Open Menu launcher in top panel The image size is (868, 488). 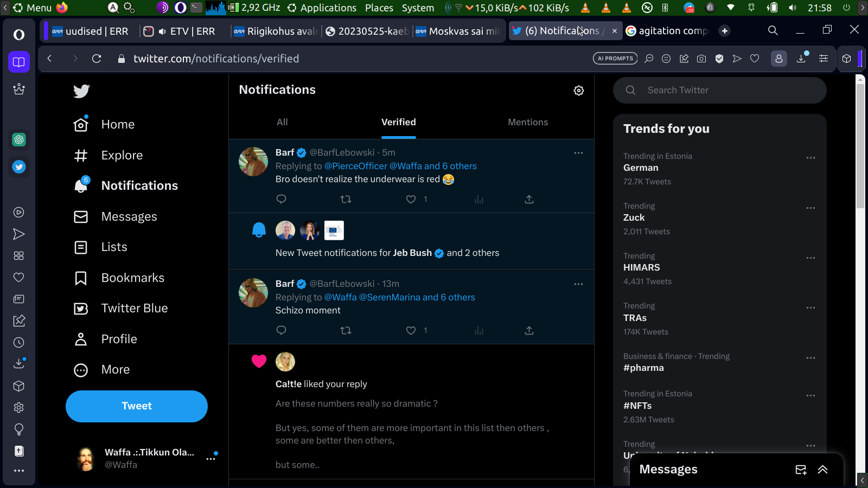click(x=31, y=8)
